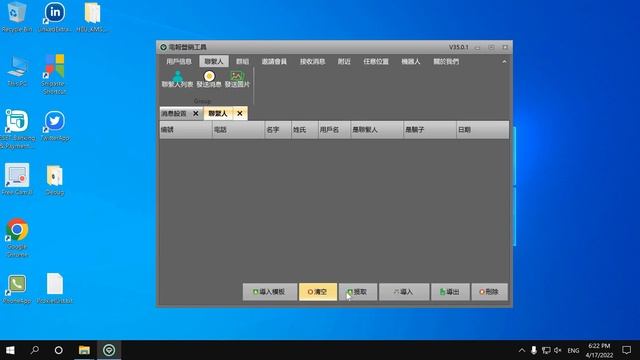Click the 清空 clear button
Viewport: 640px width, 360px height.
pyautogui.click(x=318, y=292)
